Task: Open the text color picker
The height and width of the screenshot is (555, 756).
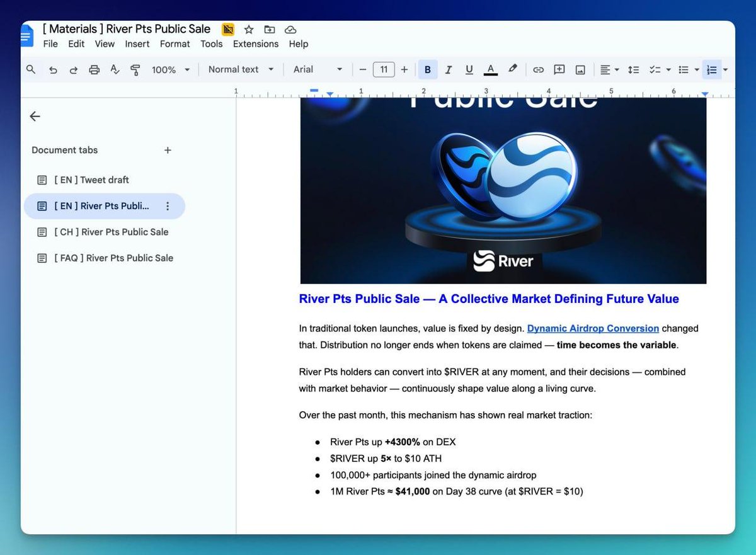Action: pyautogui.click(x=491, y=70)
